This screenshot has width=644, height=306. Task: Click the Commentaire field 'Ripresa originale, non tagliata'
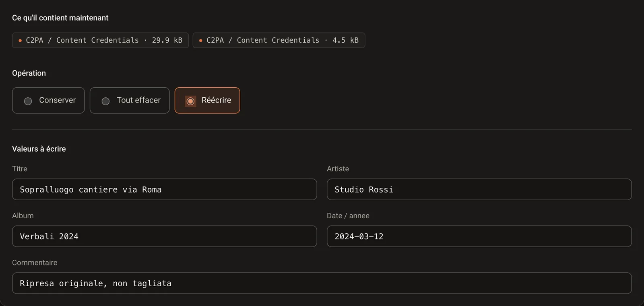(x=322, y=283)
